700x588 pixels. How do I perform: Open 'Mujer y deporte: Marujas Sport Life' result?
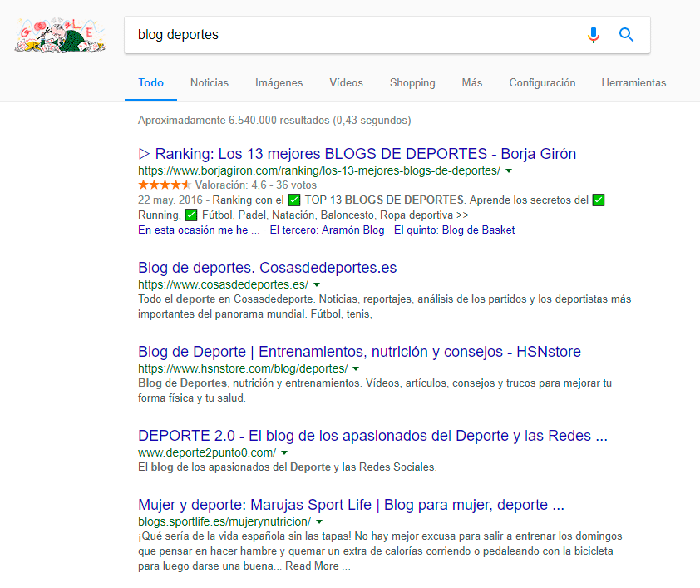351,505
